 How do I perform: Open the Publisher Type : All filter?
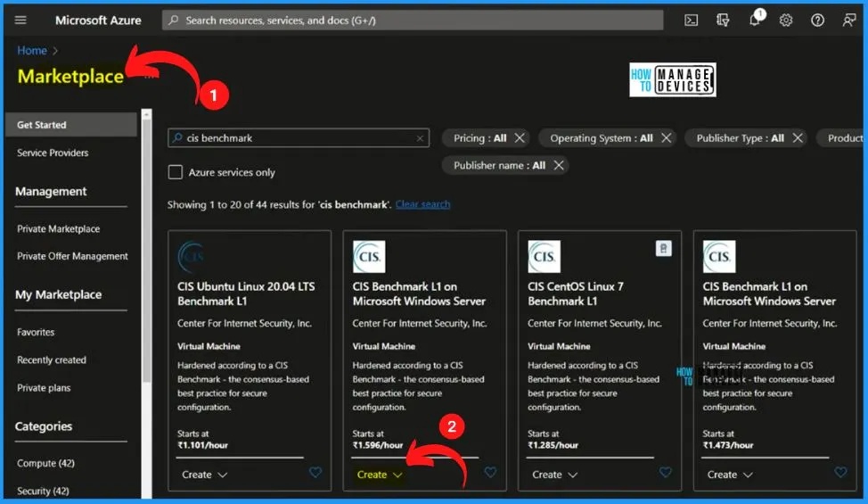pos(740,138)
